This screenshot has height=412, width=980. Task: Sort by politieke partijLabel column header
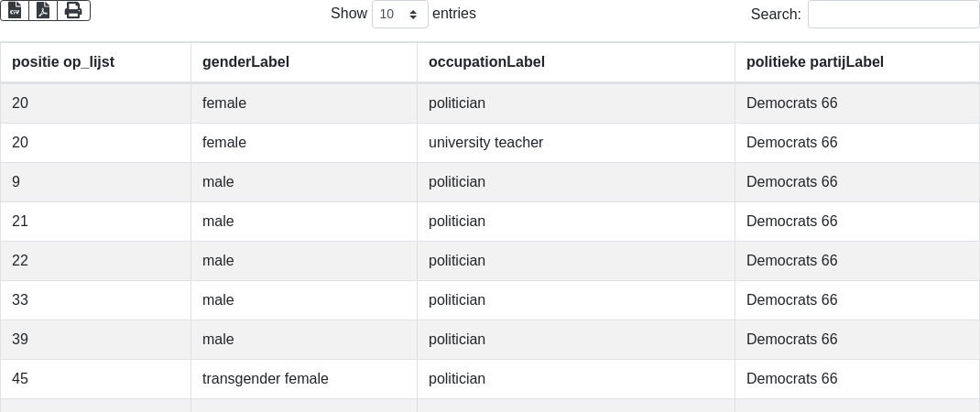tap(814, 62)
